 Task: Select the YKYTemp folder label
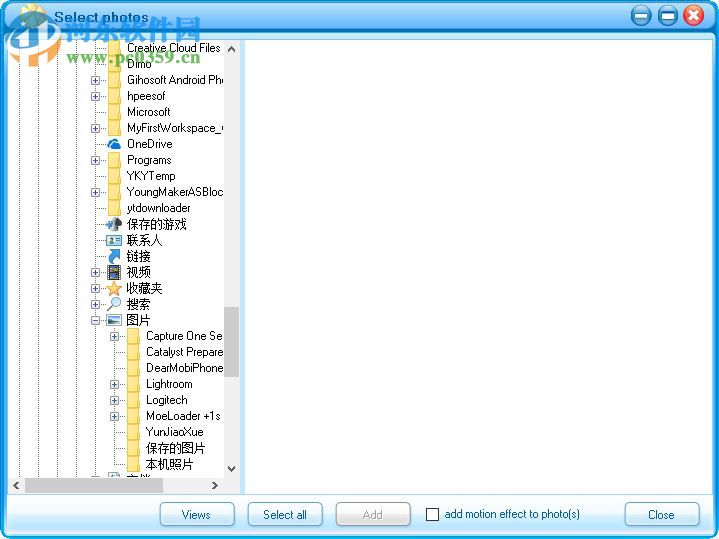(x=151, y=176)
